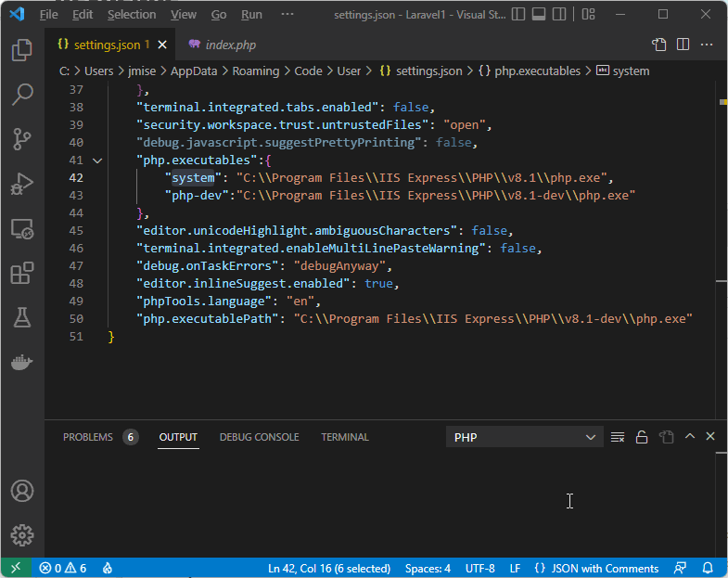728x578 pixels.
Task: Open the Explorer view in activity bar
Action: [22, 50]
